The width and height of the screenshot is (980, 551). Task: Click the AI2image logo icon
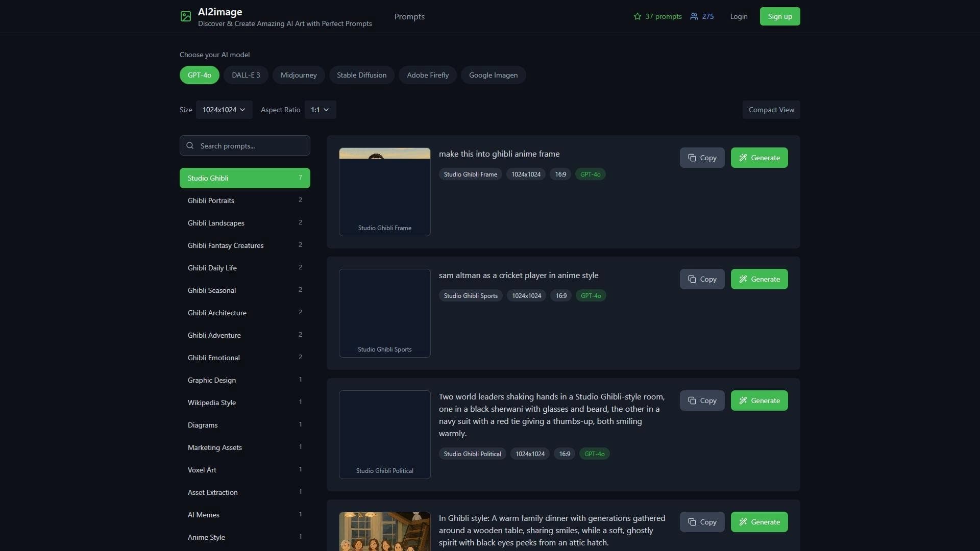pyautogui.click(x=186, y=17)
